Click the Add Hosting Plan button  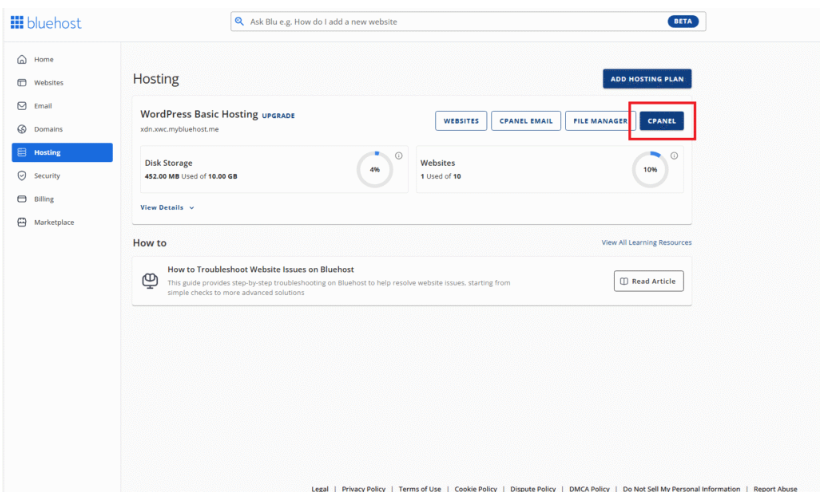[x=647, y=79]
